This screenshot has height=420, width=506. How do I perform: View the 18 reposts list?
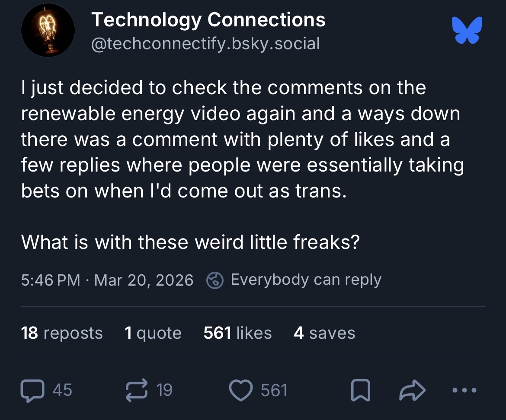pos(62,333)
